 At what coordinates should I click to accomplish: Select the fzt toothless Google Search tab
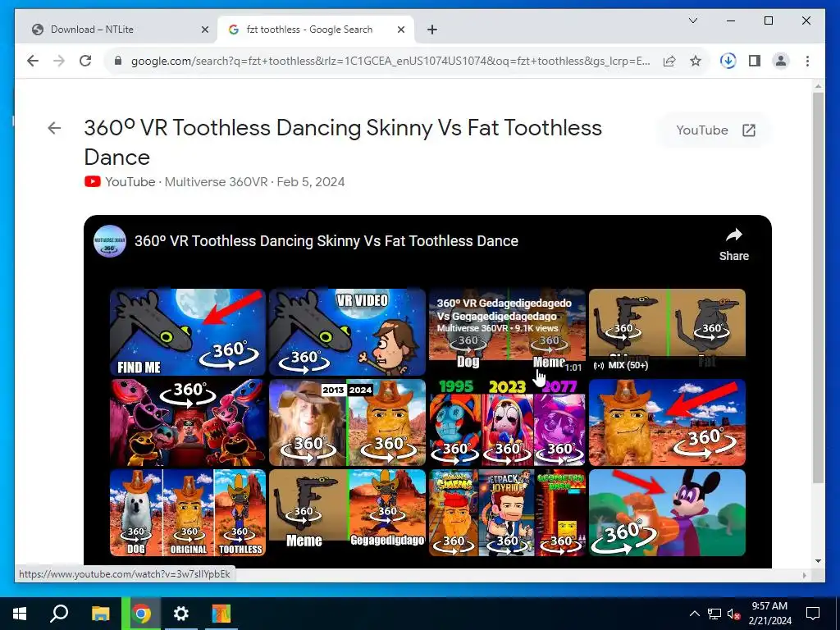[x=316, y=30]
